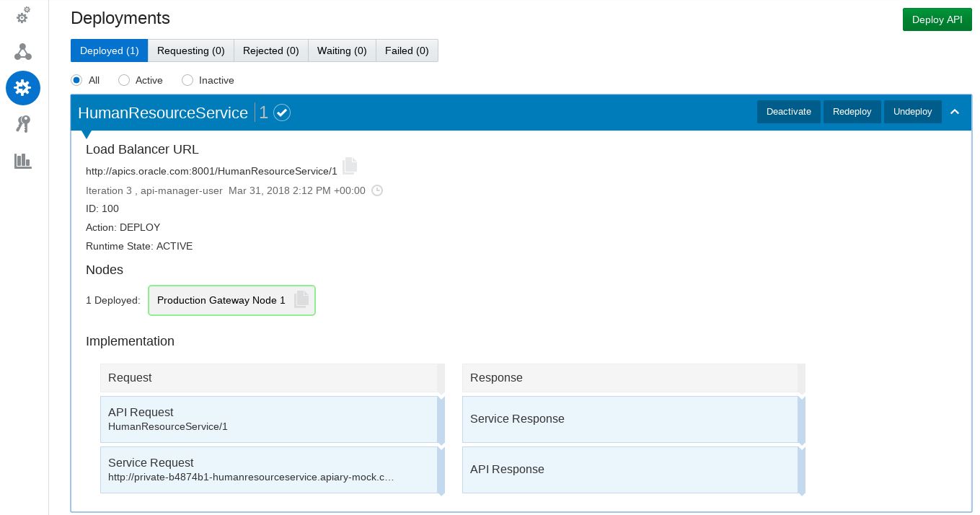Open the gear settings icon in the sidebar
The image size is (980, 515).
[23, 15]
